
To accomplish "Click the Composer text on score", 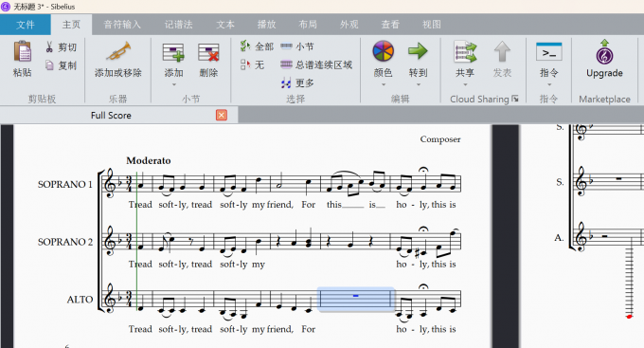I will [440, 139].
